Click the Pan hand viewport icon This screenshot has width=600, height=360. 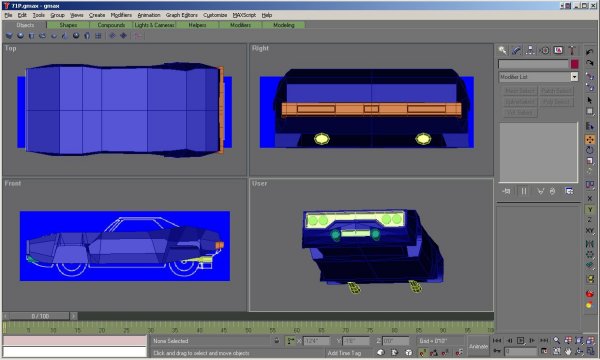568,351
